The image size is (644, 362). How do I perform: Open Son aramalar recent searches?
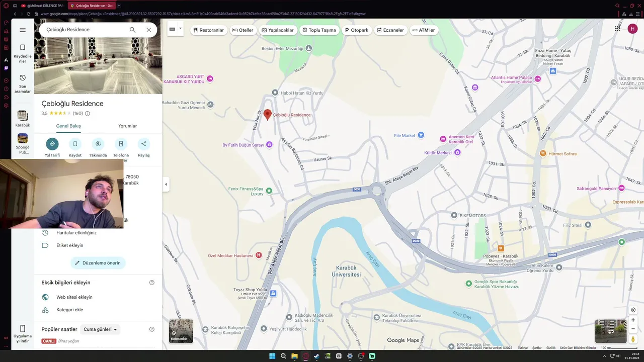[x=23, y=83]
